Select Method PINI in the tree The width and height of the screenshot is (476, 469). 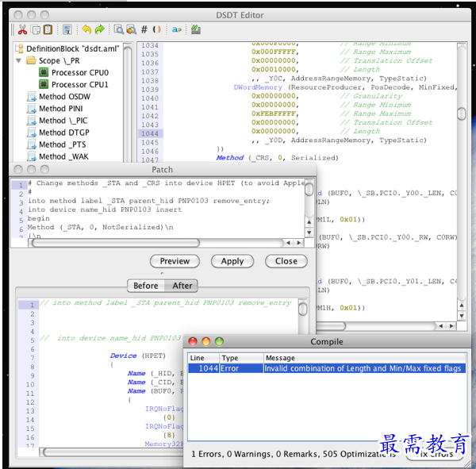(61, 109)
